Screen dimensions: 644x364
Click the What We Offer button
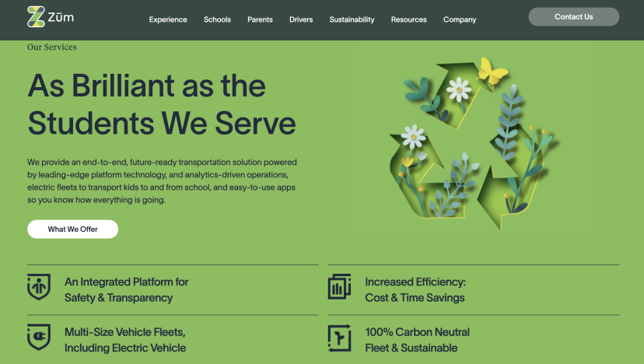point(72,229)
